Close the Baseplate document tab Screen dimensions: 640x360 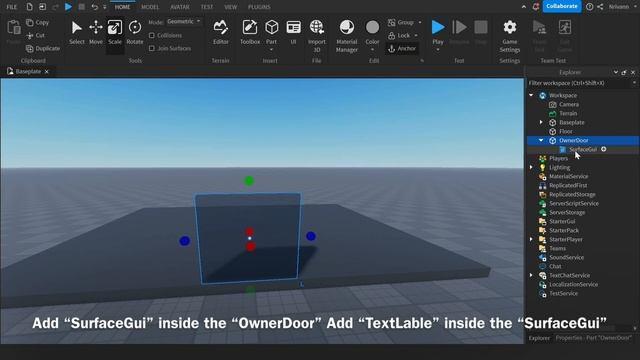pyautogui.click(x=47, y=71)
